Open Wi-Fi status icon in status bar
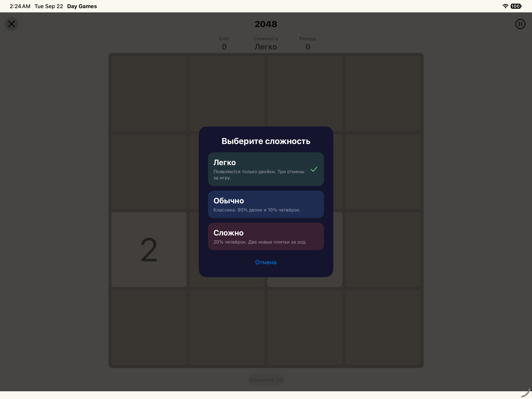This screenshot has height=399, width=532. tap(505, 6)
